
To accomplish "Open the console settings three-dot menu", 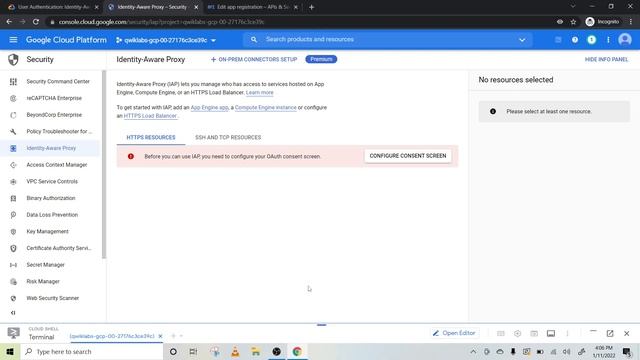I will click(608, 40).
